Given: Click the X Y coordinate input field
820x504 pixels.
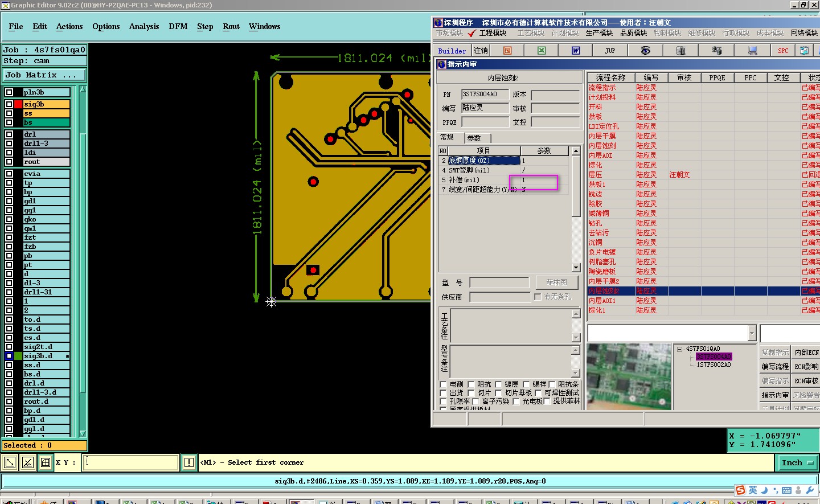Looking at the screenshot, I should click(x=132, y=462).
